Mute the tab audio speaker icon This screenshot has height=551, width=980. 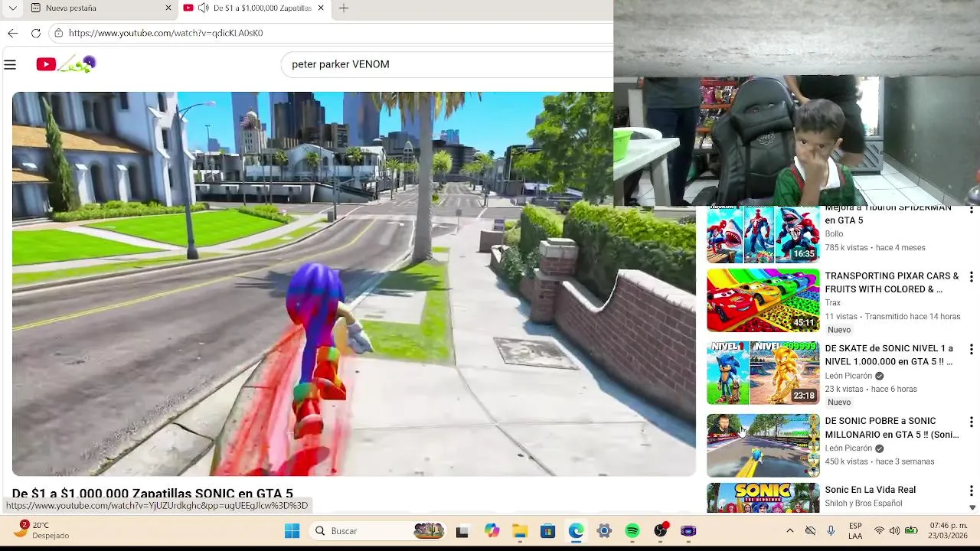coord(203,8)
